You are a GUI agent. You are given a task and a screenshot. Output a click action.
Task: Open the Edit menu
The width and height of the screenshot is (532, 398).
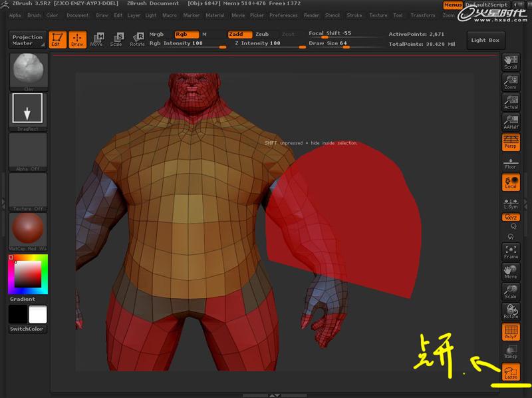[x=118, y=15]
